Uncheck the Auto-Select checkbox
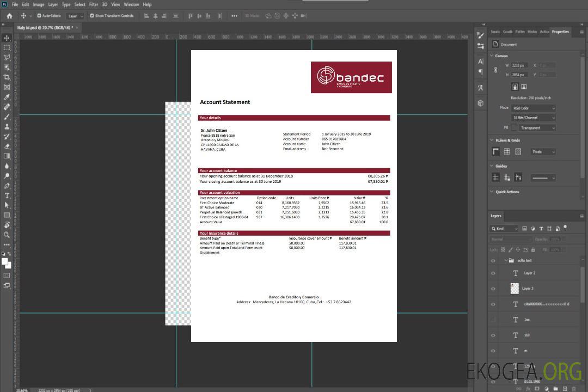The image size is (588, 392). (x=39, y=16)
